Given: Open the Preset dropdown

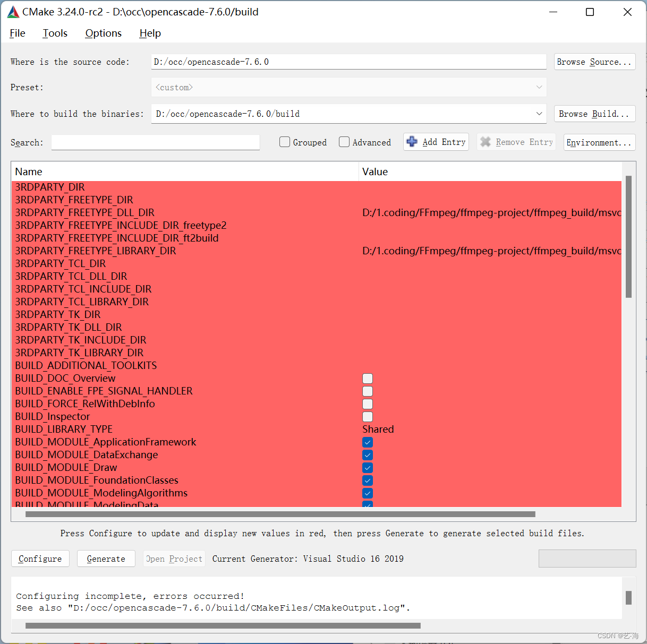Looking at the screenshot, I should tap(539, 87).
